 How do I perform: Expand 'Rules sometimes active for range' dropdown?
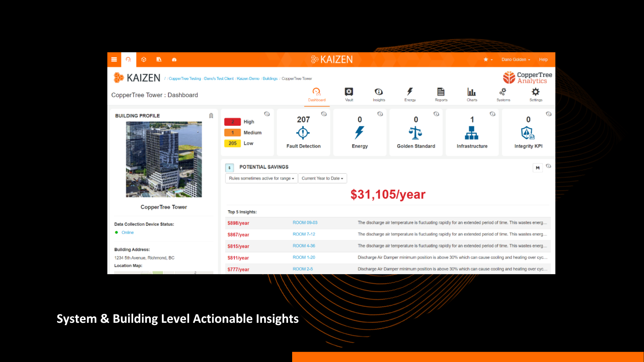pyautogui.click(x=261, y=178)
